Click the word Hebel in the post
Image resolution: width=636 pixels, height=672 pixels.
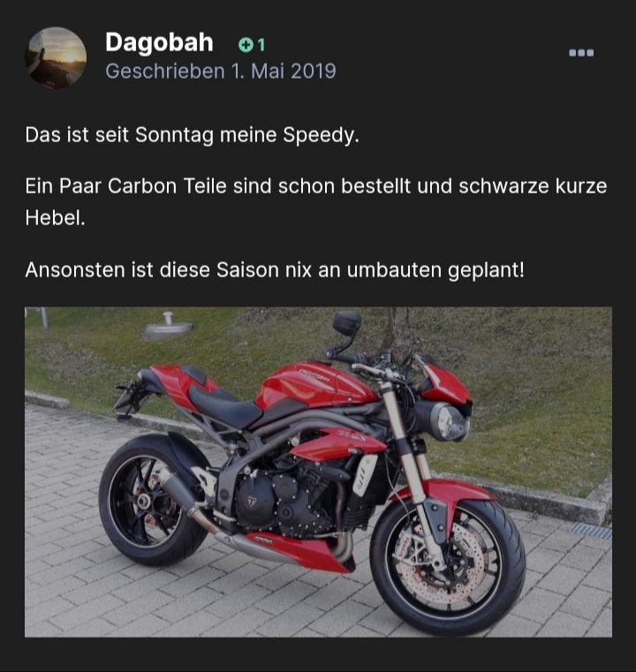(x=55, y=218)
